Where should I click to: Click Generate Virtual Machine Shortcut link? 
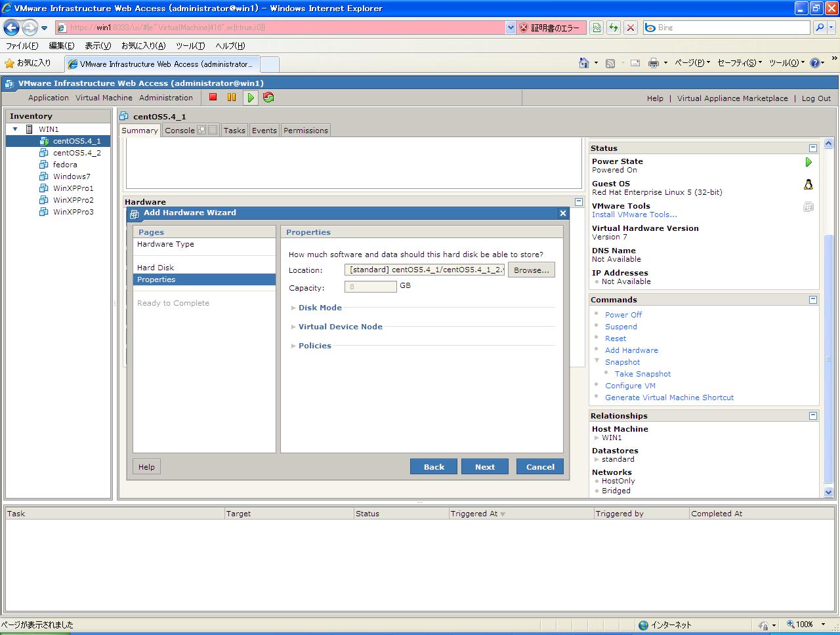(x=669, y=398)
